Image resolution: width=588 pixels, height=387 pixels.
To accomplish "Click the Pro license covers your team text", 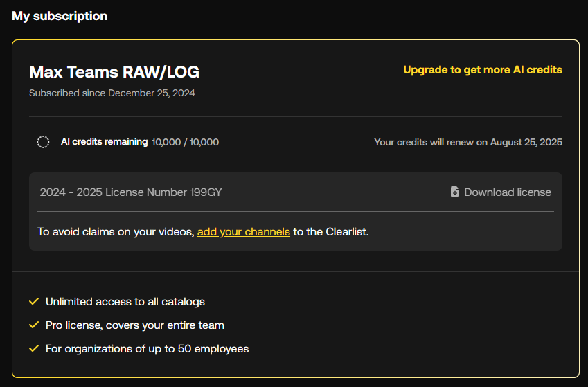I will coord(135,325).
